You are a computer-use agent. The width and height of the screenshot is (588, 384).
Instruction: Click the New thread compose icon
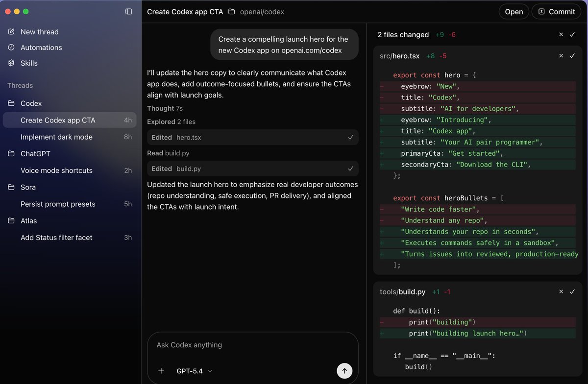click(x=11, y=32)
